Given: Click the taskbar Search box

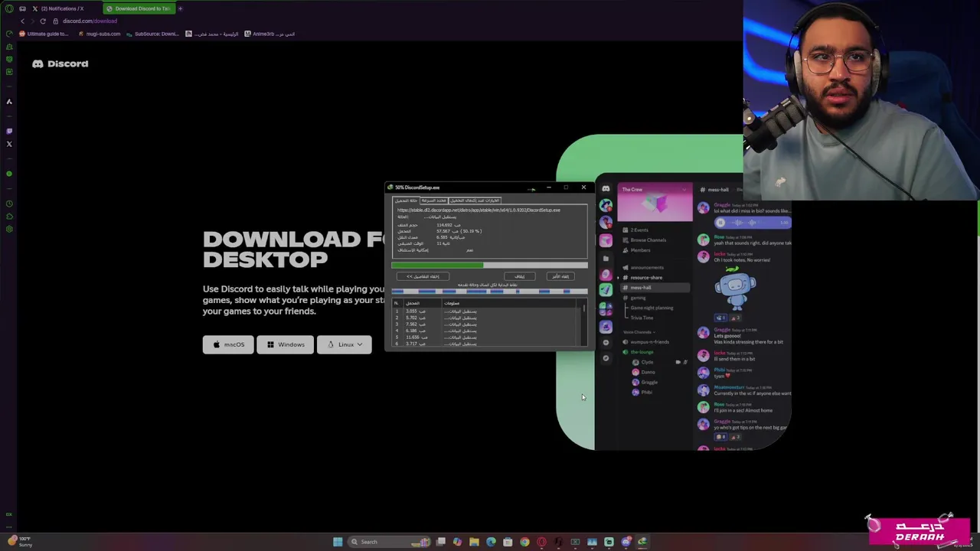Looking at the screenshot, I should (389, 542).
